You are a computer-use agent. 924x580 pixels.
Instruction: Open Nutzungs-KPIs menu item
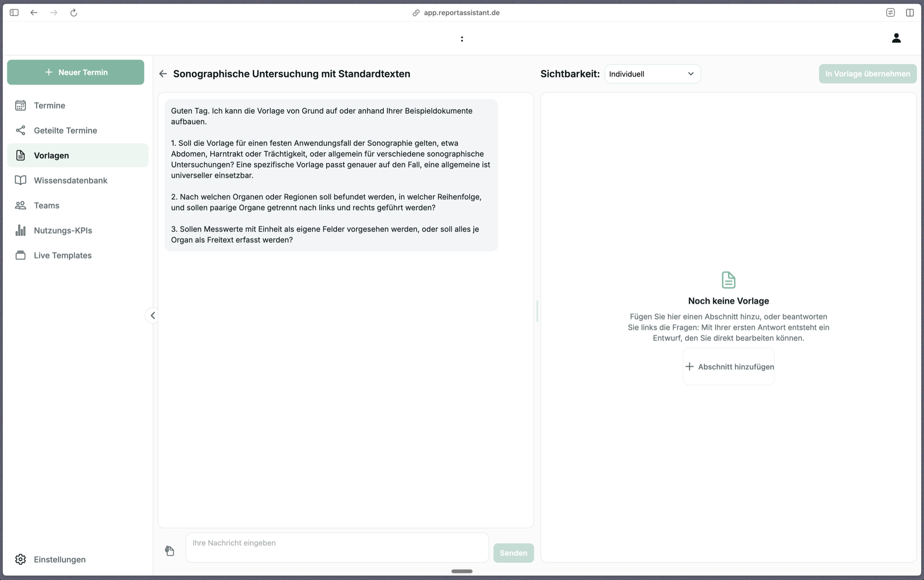click(x=78, y=230)
